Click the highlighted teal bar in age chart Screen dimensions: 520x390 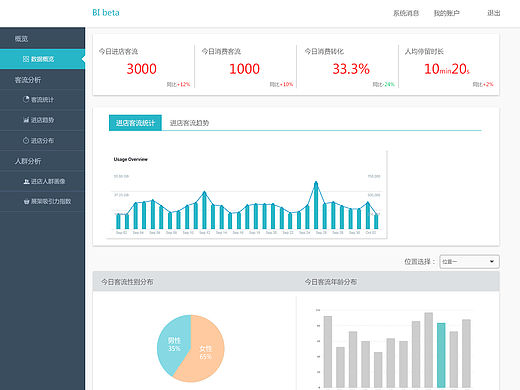click(x=441, y=355)
